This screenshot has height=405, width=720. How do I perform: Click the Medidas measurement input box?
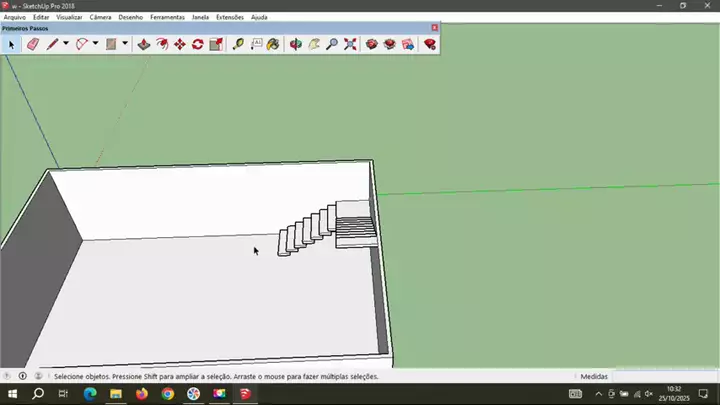tap(660, 377)
